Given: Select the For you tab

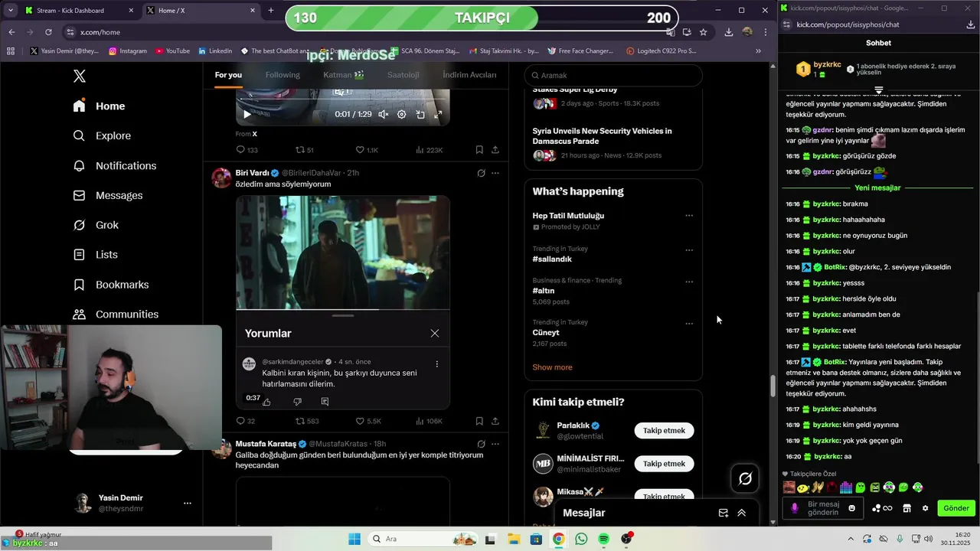Looking at the screenshot, I should coord(228,75).
